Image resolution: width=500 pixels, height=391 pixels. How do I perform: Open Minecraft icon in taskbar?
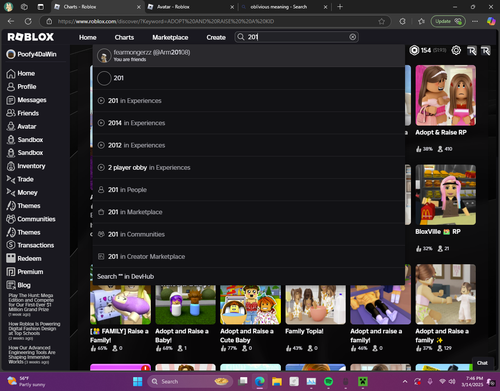click(x=363, y=381)
